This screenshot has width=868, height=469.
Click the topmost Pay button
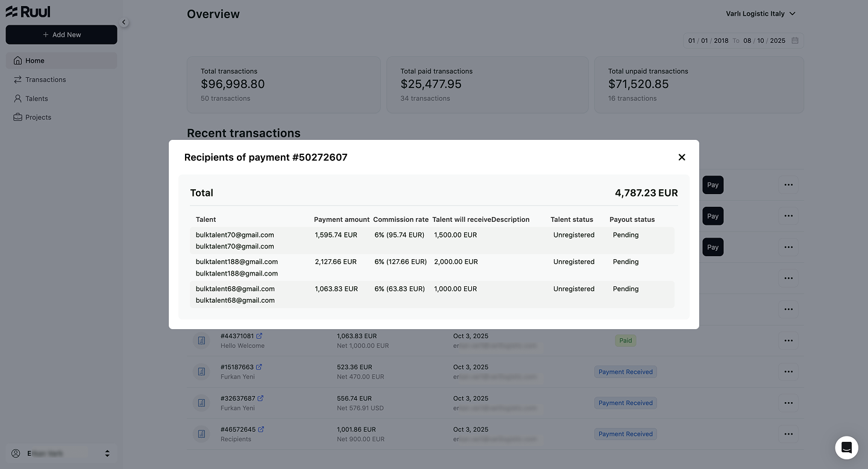click(x=713, y=185)
